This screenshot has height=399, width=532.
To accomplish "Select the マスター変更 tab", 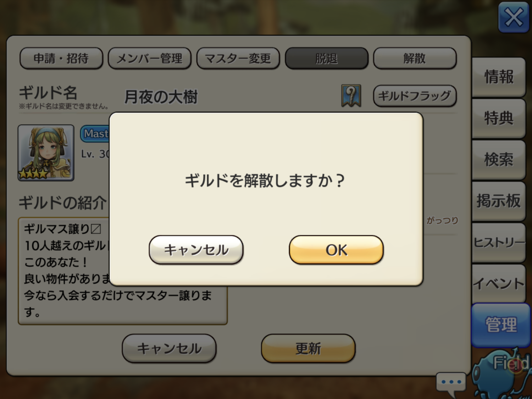I will coord(238,58).
